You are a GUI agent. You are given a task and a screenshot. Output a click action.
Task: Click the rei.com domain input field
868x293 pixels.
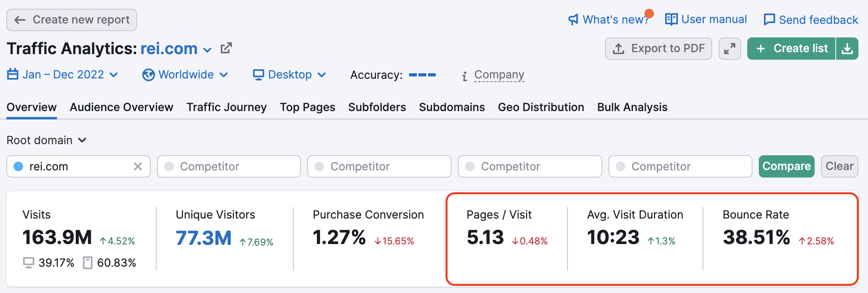click(79, 166)
